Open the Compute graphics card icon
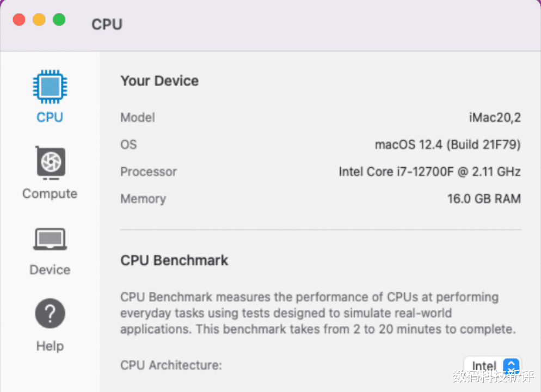Viewport: 541px width, 392px height. (50, 162)
